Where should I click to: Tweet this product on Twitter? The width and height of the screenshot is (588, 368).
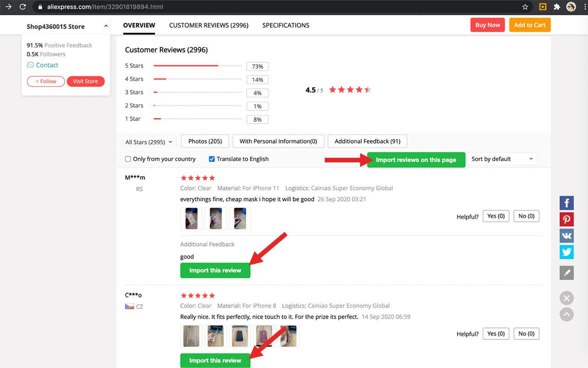(566, 252)
